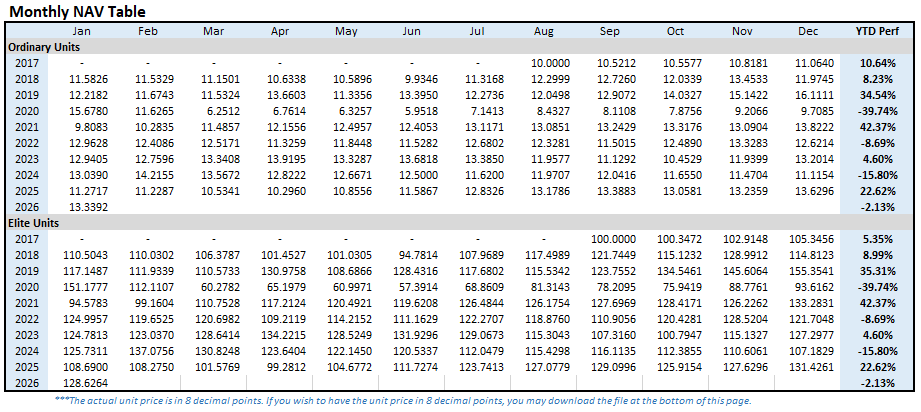
Task: Click the 128.6264 value for Jan 2026
Action: 86,382
